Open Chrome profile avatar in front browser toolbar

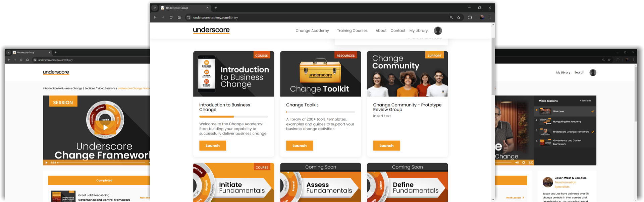pos(482,17)
